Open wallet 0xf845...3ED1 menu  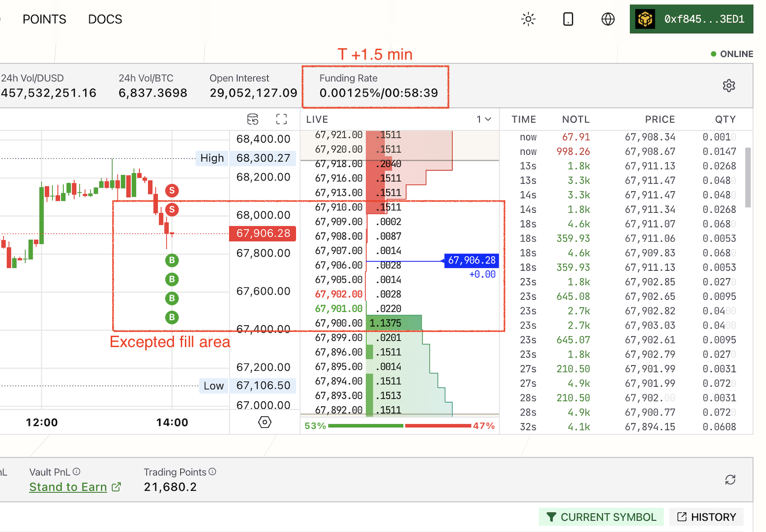[691, 19]
